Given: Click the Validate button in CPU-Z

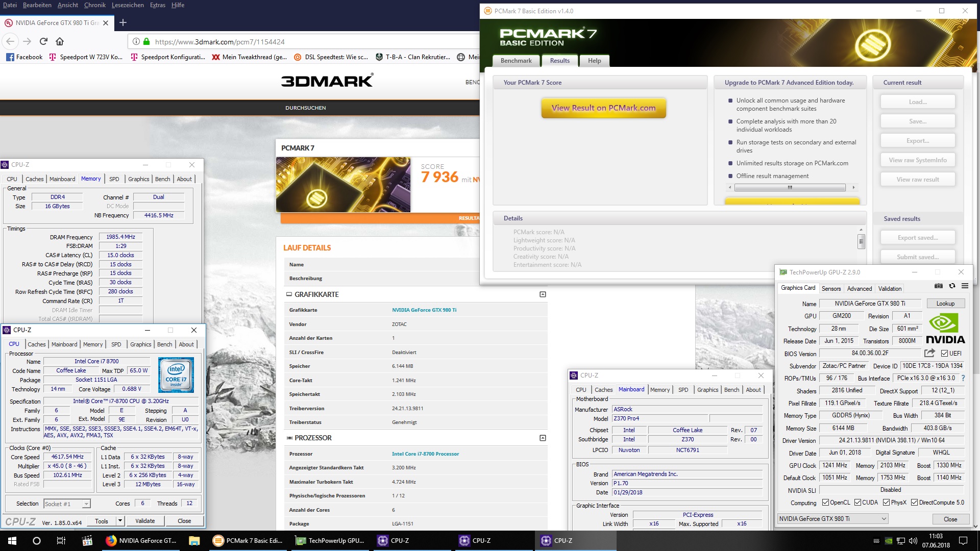Looking at the screenshot, I should tap(145, 521).
